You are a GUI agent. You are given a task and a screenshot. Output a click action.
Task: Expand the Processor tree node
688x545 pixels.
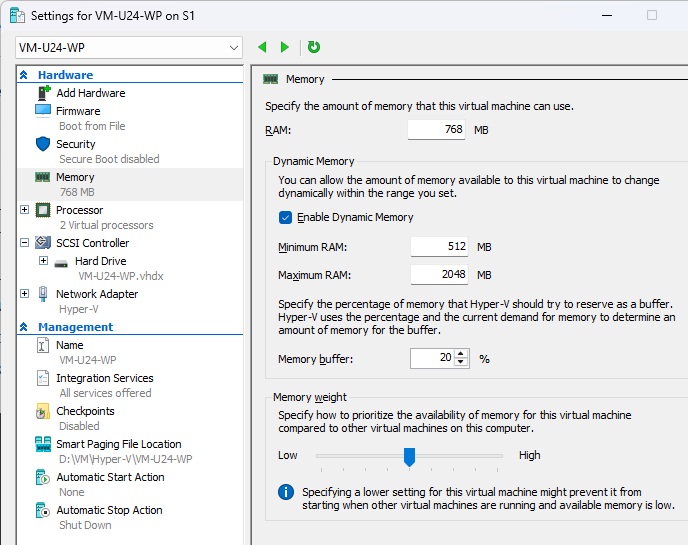click(x=25, y=210)
